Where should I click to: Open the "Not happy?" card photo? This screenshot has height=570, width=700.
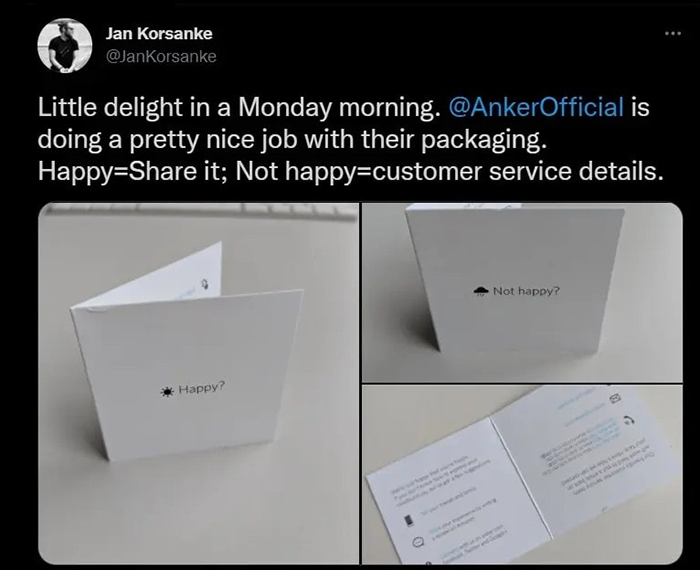pyautogui.click(x=522, y=292)
